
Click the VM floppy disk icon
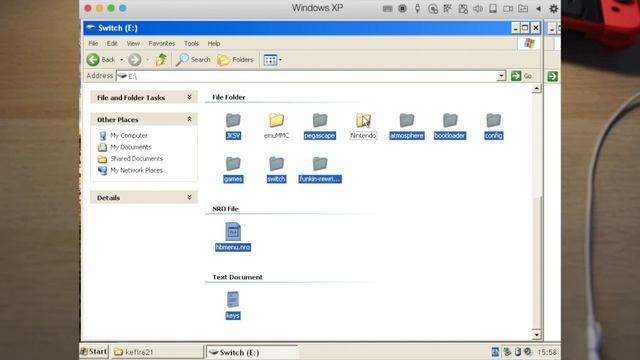coord(463,9)
